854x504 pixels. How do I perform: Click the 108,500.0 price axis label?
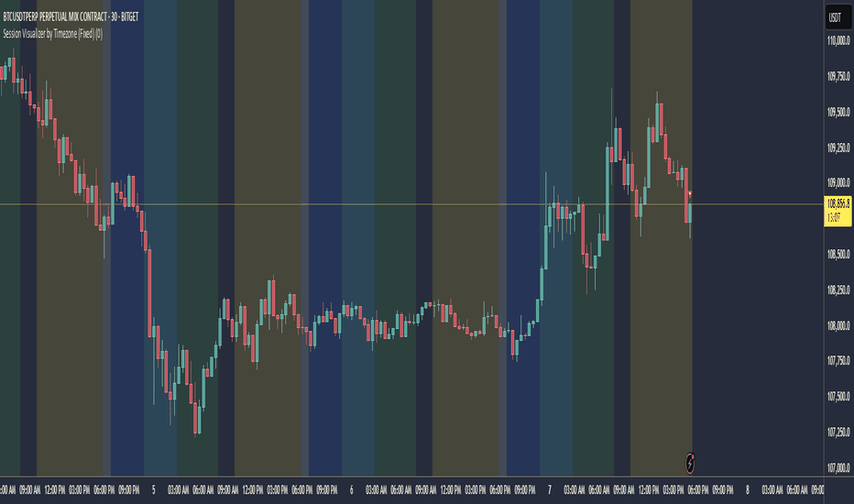(x=838, y=255)
